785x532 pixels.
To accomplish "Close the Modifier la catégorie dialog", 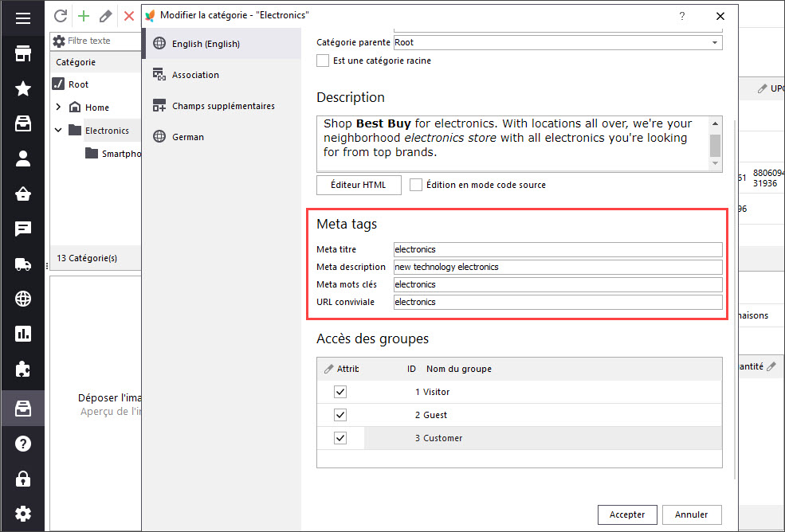I will (x=720, y=16).
